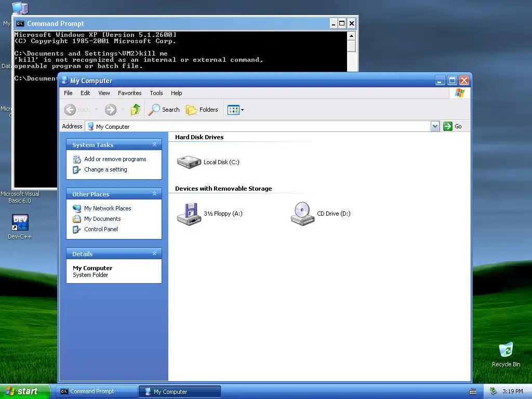Click the tray Safely Remove Hardware icon

coord(493,391)
